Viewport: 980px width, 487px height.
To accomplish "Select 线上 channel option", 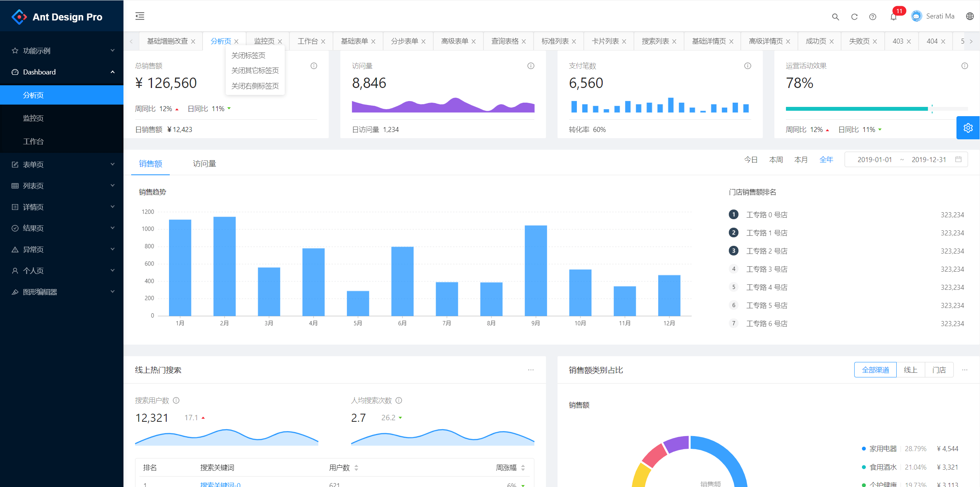I will 911,370.
